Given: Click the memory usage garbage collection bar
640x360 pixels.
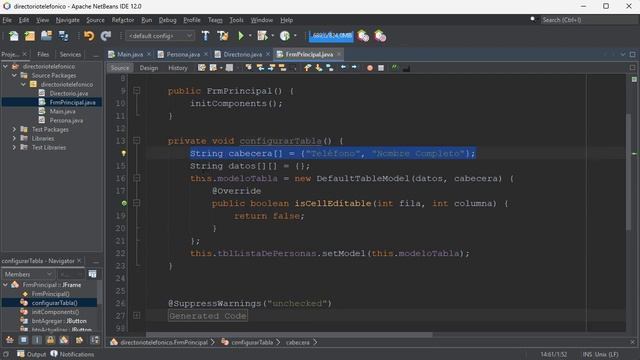Looking at the screenshot, I should (331, 36).
